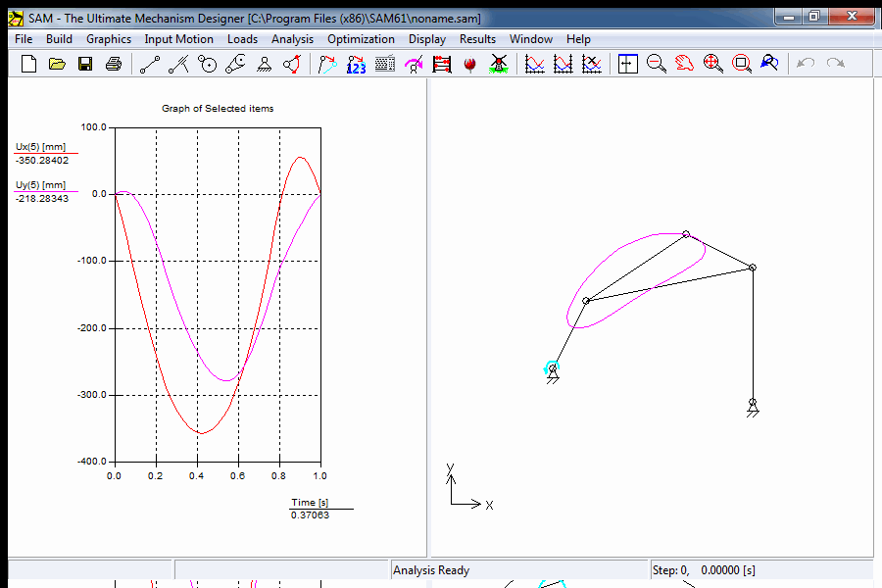Choose the Gear element tool
Viewport: 882px width, 588px height.
(x=207, y=64)
